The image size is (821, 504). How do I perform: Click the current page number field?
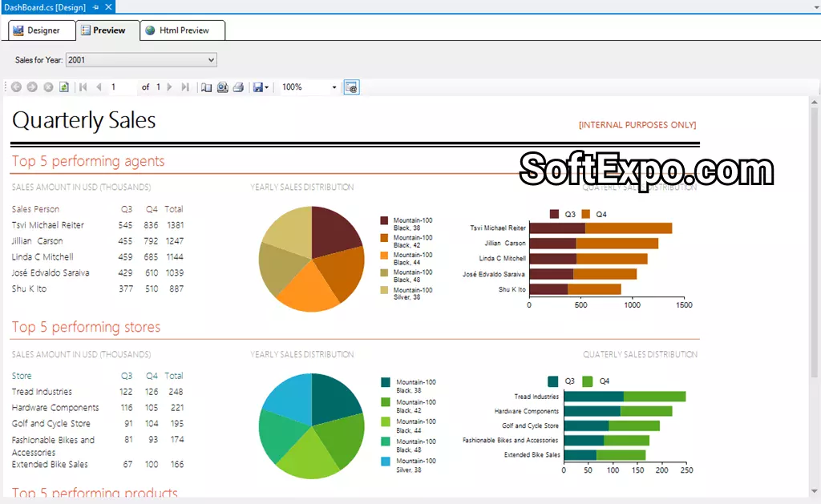tap(122, 87)
